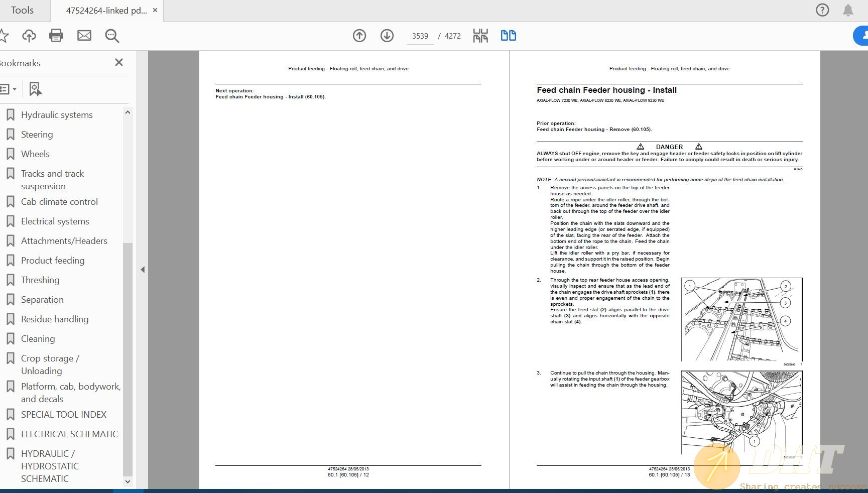Open the Help question mark icon
868x493 pixels.
pos(822,10)
